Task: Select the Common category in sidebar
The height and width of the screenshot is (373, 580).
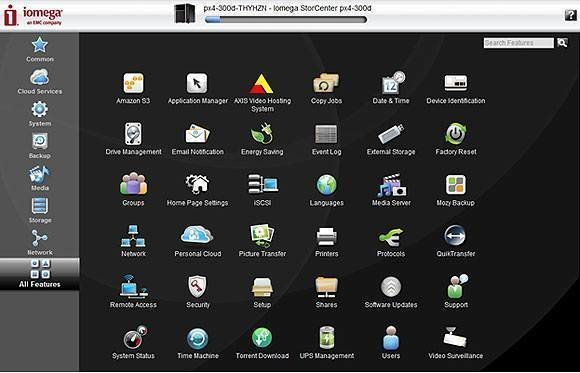Action: (x=40, y=49)
